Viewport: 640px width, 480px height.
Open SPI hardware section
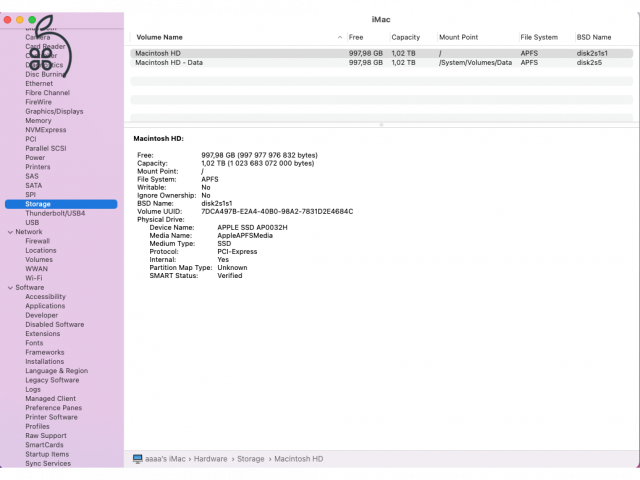pyautogui.click(x=31, y=195)
